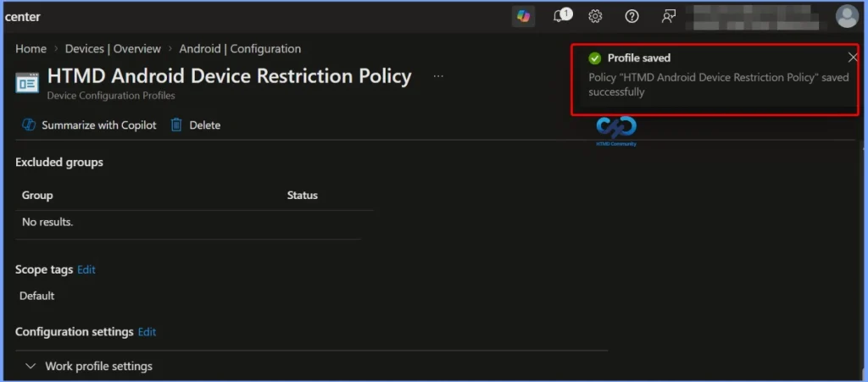Image resolution: width=868 pixels, height=382 pixels.
Task: Select the No results. row text
Action: pyautogui.click(x=47, y=222)
